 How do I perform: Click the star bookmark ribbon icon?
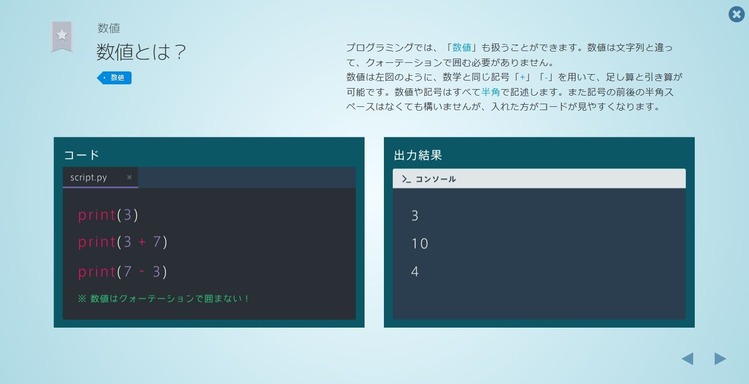[62, 36]
